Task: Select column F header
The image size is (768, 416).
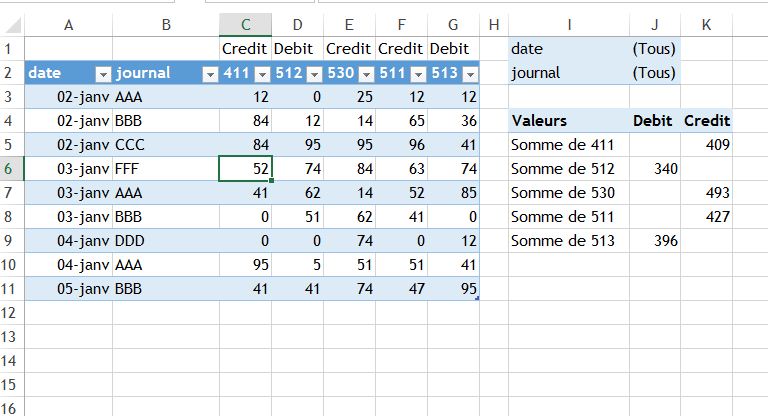Action: (401, 25)
